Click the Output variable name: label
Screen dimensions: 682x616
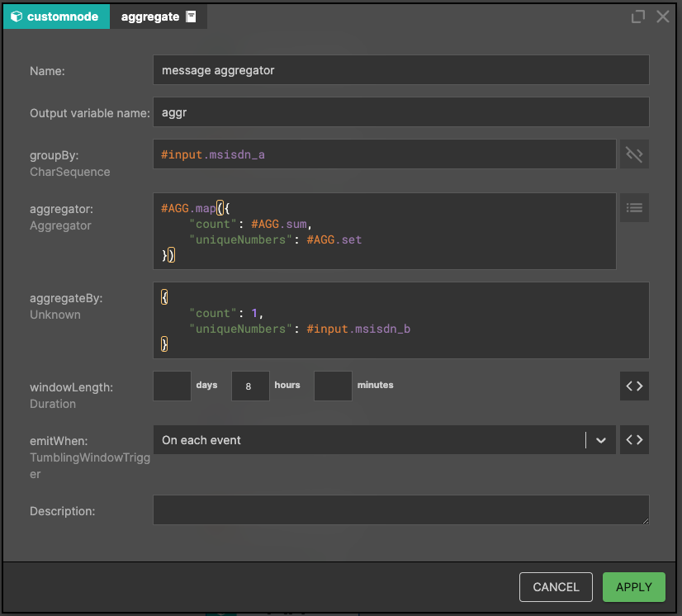pyautogui.click(x=90, y=113)
